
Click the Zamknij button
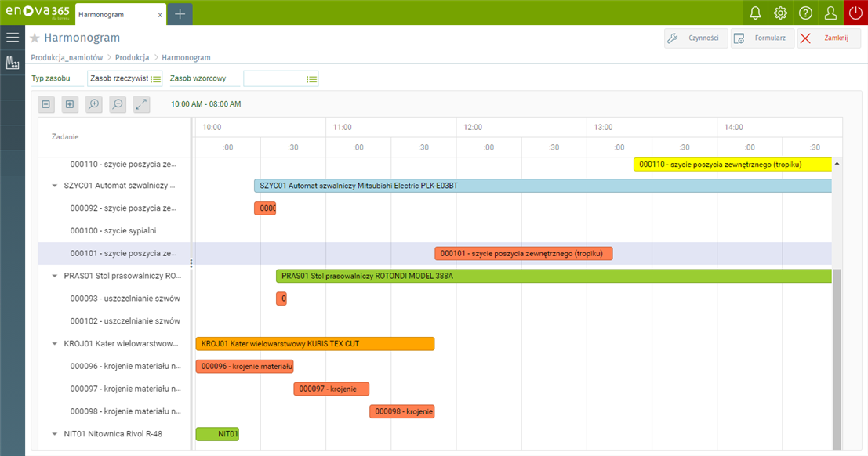click(829, 38)
